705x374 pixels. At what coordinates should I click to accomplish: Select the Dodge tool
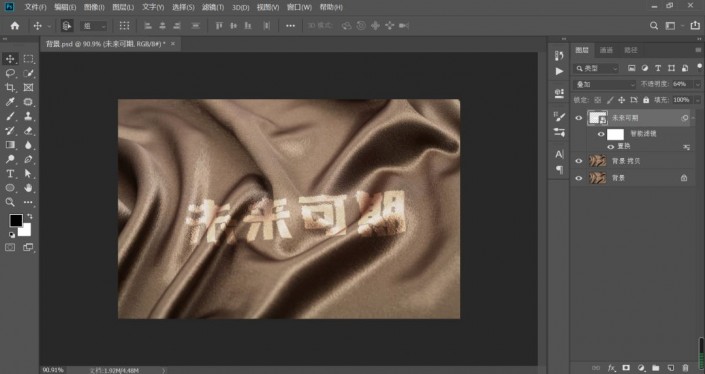coord(10,159)
